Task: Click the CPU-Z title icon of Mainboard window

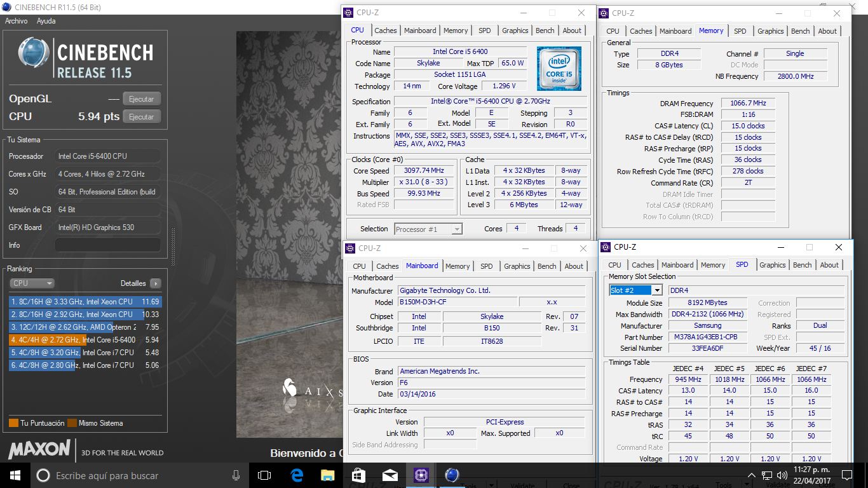Action: pos(350,248)
